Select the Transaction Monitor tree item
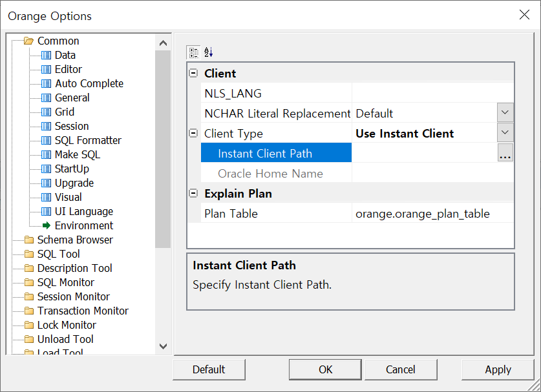The width and height of the screenshot is (541, 392). tap(83, 311)
